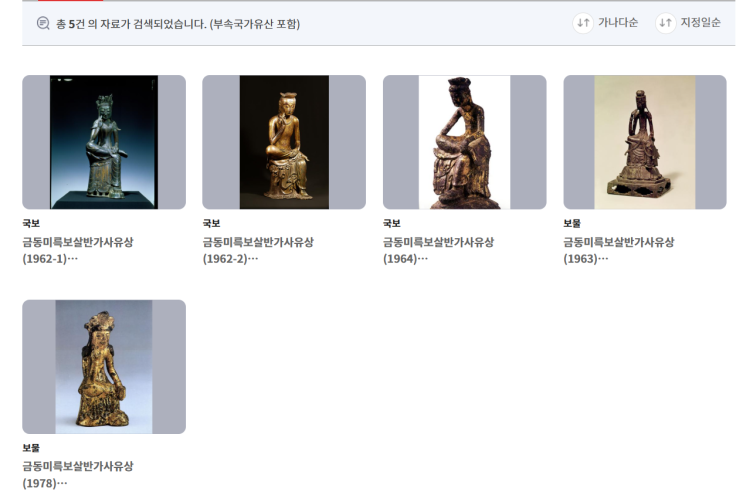The width and height of the screenshot is (743, 495).
Task: Click the sort arrows icon beside 지정일순
Action: 665,23
